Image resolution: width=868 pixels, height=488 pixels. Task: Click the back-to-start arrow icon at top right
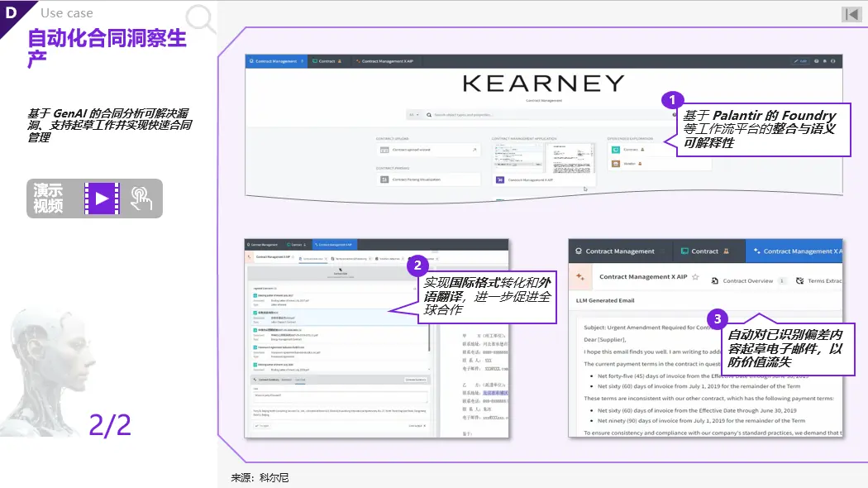(x=851, y=14)
